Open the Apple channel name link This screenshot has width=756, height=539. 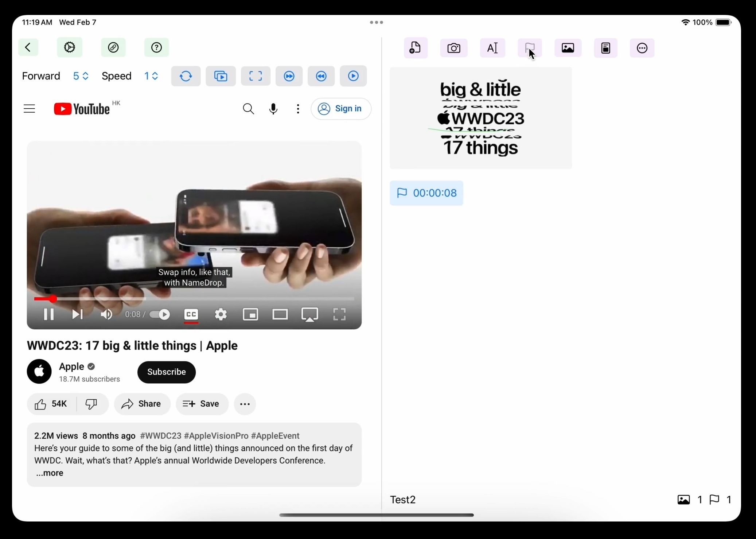click(72, 367)
